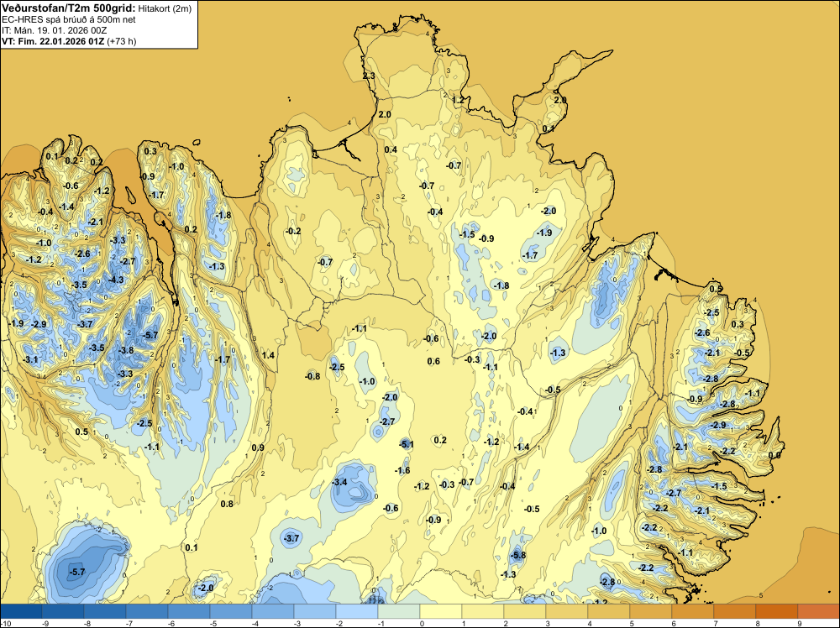Select the 2.3 temperature value on the coast
The height and width of the screenshot is (628, 840).
point(369,76)
